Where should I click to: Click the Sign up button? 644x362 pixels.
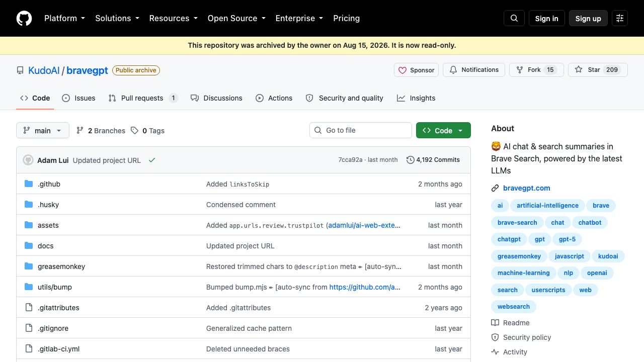point(588,18)
